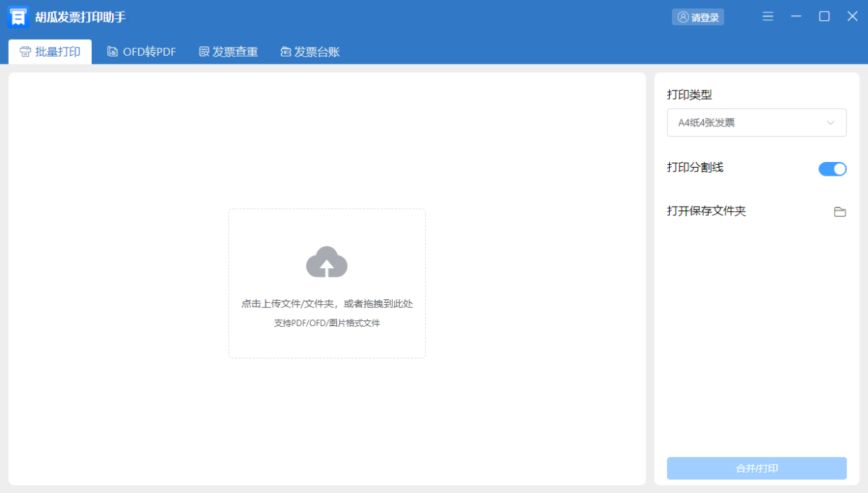Switch to the 批量打印 tab
Screen dimensions: 868x493
click(x=50, y=52)
